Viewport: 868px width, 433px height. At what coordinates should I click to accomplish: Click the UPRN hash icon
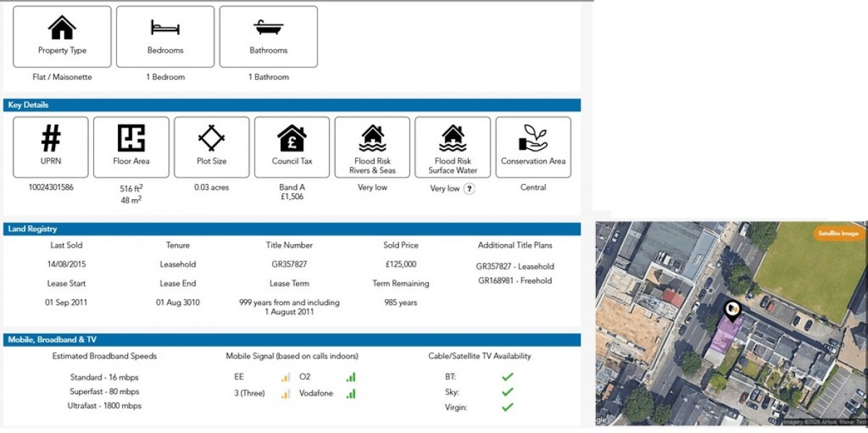coord(51,138)
